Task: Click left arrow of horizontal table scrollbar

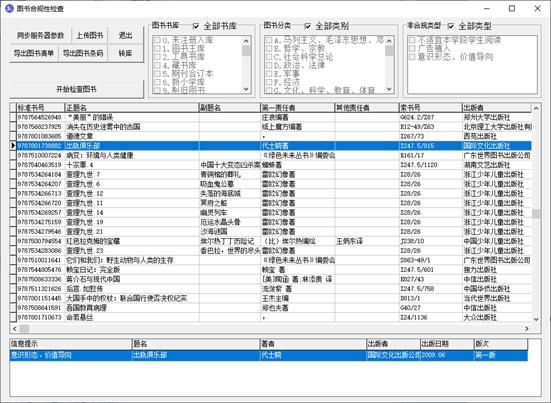Action: (14, 329)
